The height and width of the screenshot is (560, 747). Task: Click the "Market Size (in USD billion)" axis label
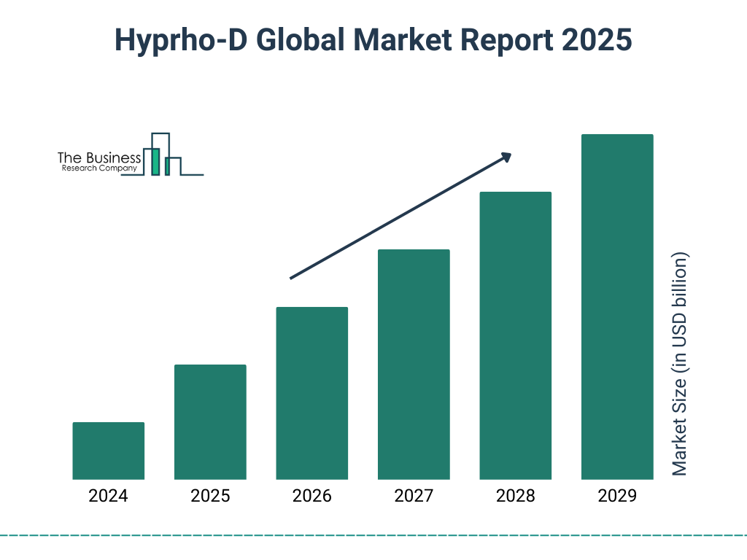680,365
